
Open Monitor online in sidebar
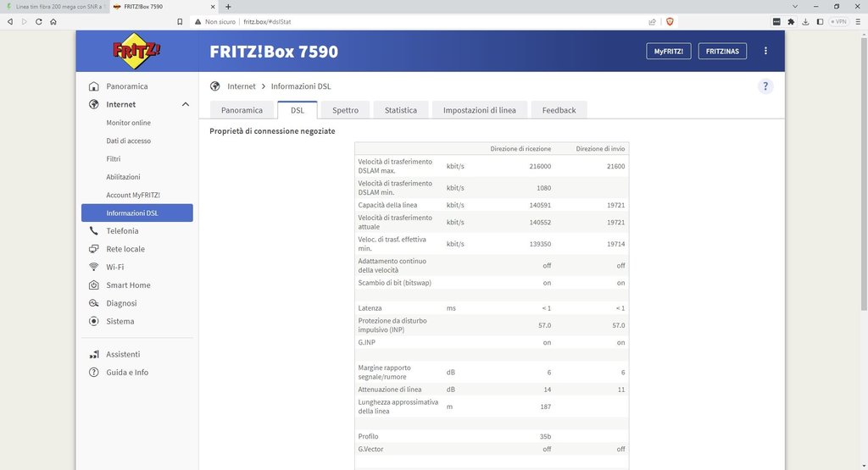(x=129, y=123)
